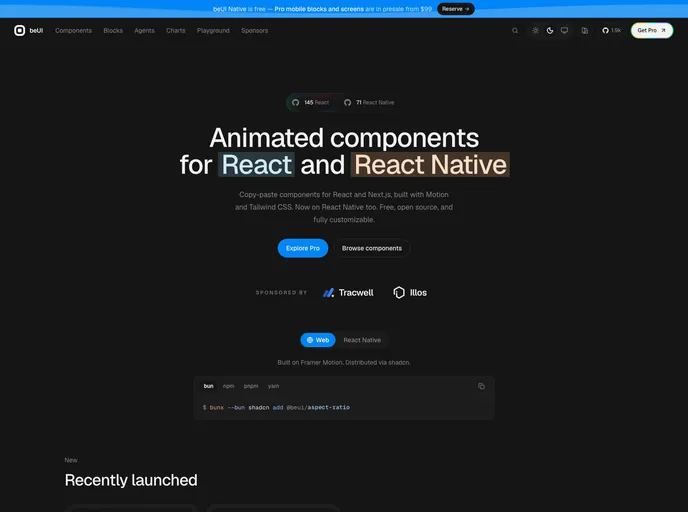Select the bun package manager tab
This screenshot has height=512, width=688.
click(208, 386)
